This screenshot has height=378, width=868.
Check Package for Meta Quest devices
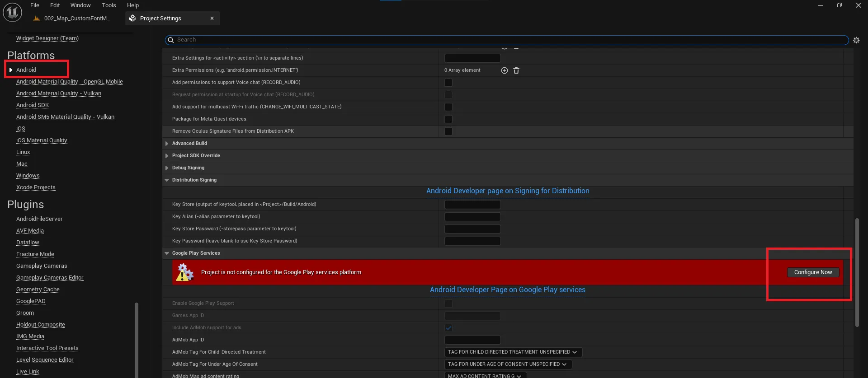tap(448, 119)
